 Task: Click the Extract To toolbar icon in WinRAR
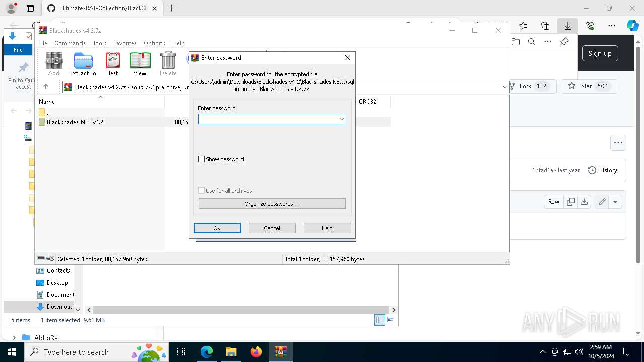pyautogui.click(x=83, y=64)
